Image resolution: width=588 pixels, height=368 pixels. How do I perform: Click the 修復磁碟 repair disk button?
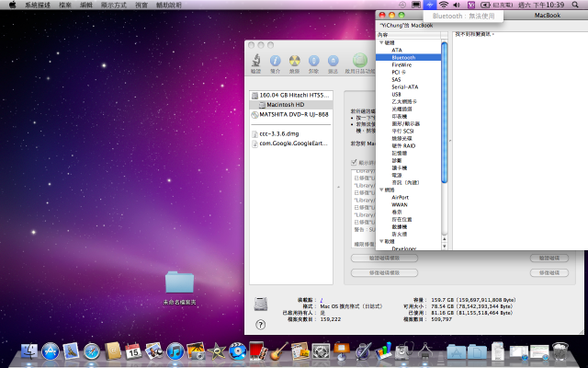coord(549,272)
